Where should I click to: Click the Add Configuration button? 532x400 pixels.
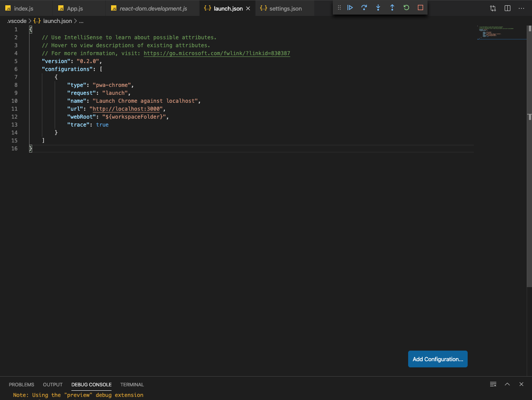point(437,359)
